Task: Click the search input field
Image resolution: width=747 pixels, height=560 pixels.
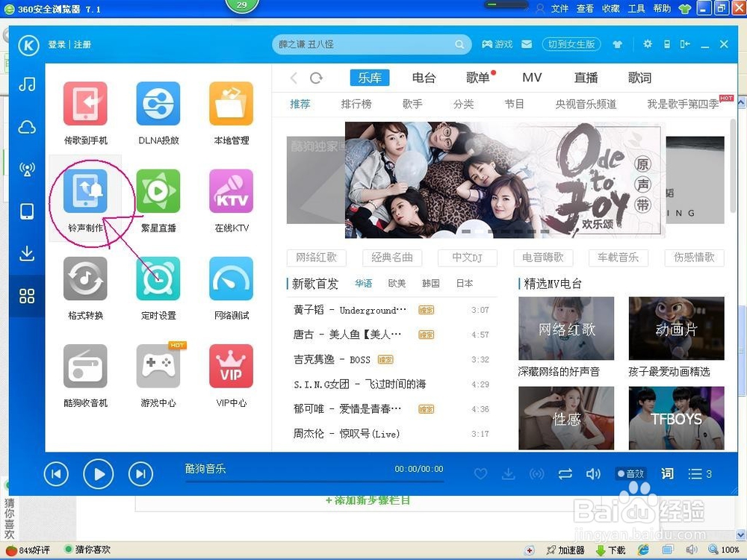Action: (x=365, y=44)
